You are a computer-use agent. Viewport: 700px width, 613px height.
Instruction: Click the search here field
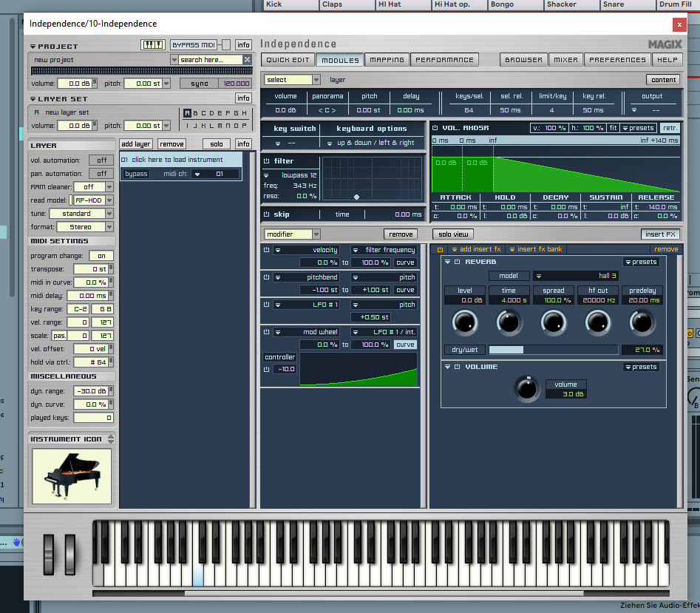pyautogui.click(x=210, y=59)
